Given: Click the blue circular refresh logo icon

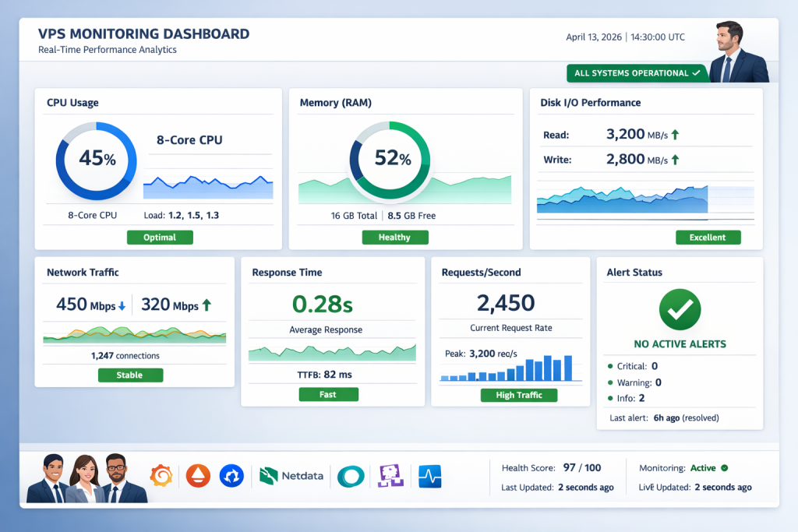Looking at the screenshot, I should pos(231,476).
